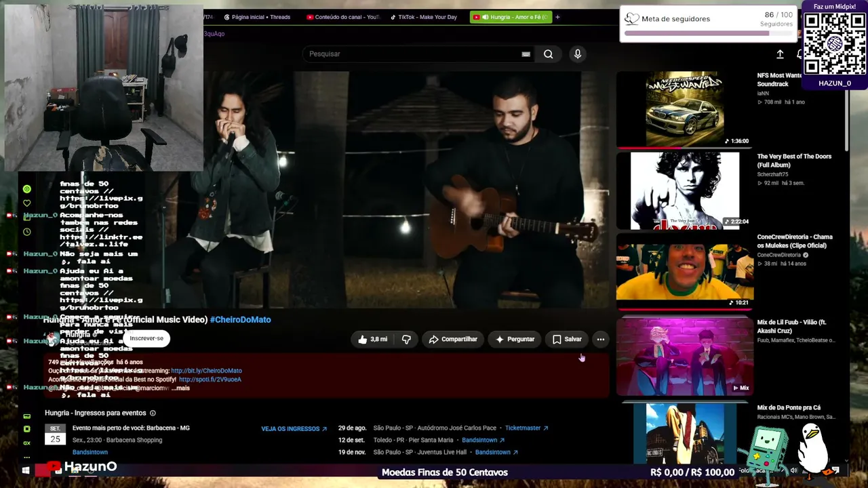868x488 pixels.
Task: Click the GX icon in the sidebar
Action: pyautogui.click(x=27, y=443)
